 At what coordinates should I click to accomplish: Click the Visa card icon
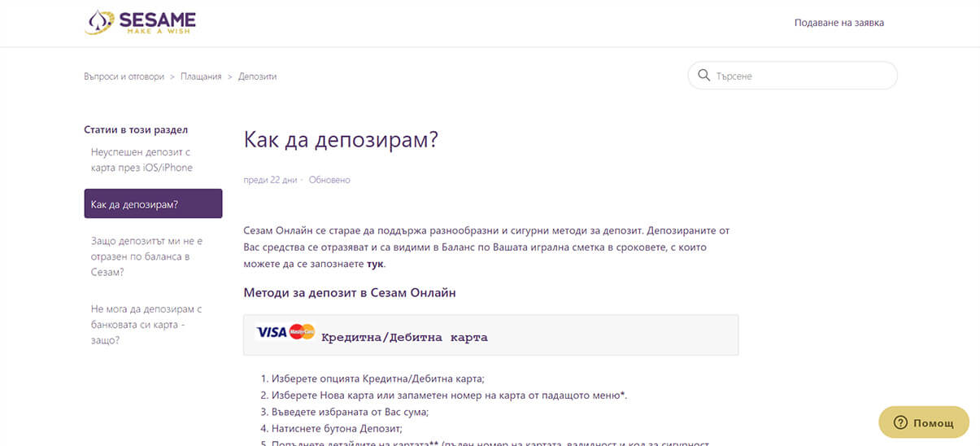tap(272, 332)
